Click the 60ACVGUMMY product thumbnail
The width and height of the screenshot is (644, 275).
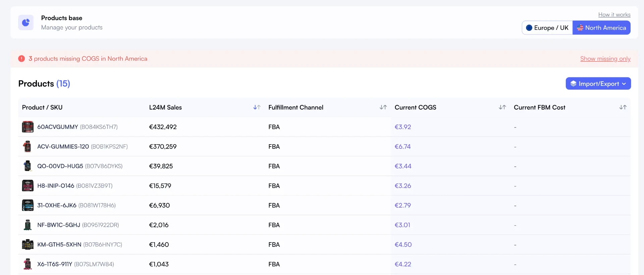point(28,127)
